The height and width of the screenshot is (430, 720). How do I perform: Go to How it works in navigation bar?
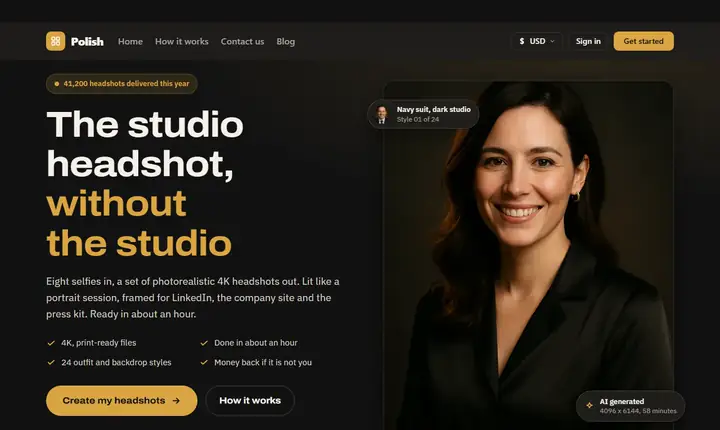click(x=182, y=41)
